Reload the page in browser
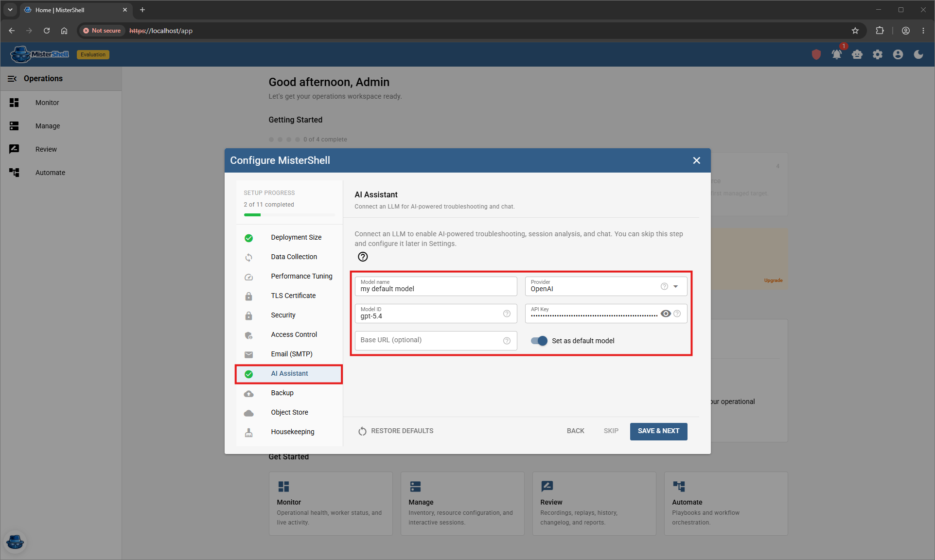This screenshot has height=560, width=935. (x=47, y=31)
